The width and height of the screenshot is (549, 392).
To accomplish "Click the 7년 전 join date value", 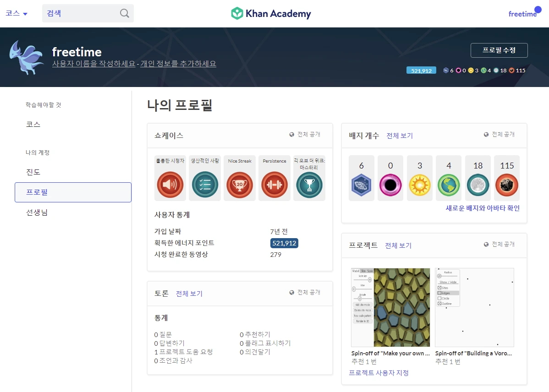I will click(279, 232).
